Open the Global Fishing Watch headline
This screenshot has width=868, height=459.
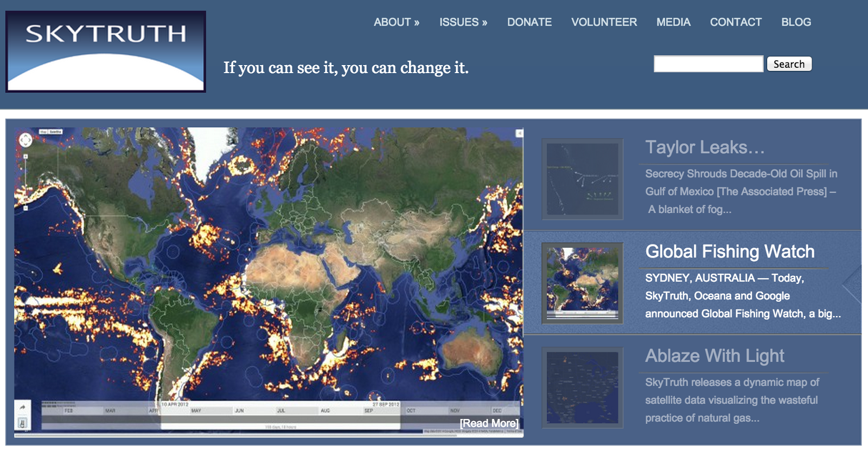(730, 251)
